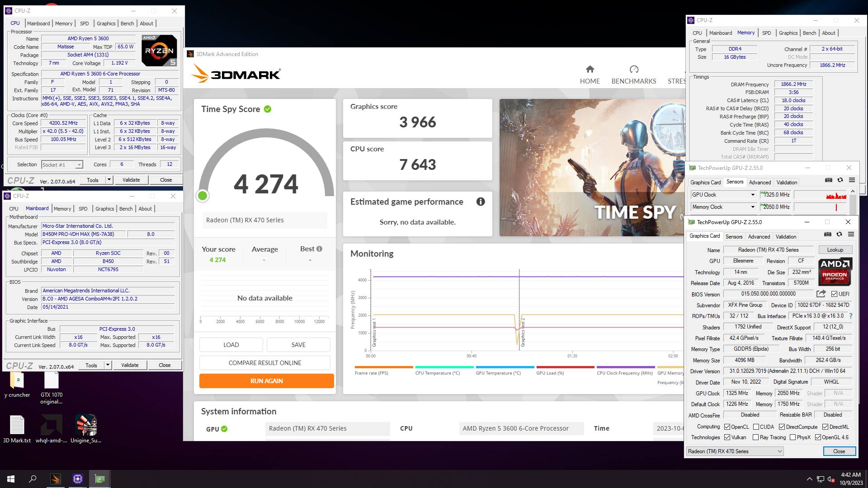Click the LOAD result button
The image size is (868, 488).
click(231, 345)
